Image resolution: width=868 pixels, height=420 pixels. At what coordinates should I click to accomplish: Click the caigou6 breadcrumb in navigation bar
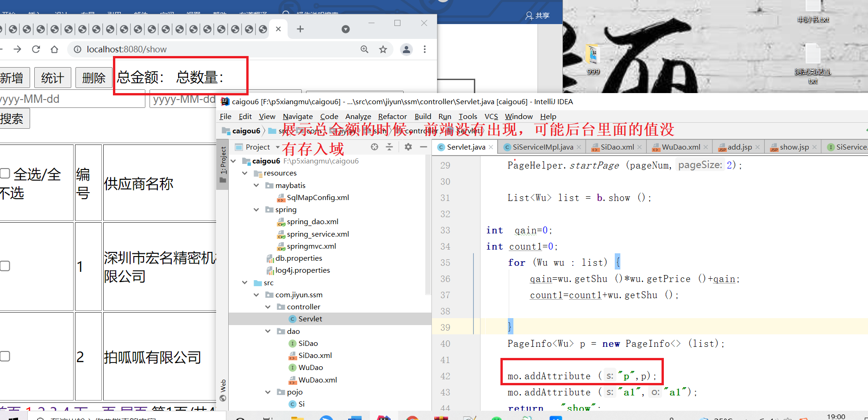point(246,131)
